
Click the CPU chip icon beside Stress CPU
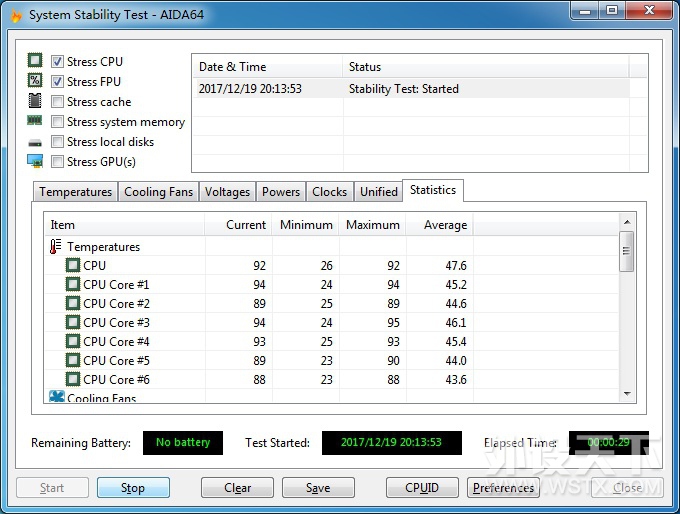coord(35,60)
